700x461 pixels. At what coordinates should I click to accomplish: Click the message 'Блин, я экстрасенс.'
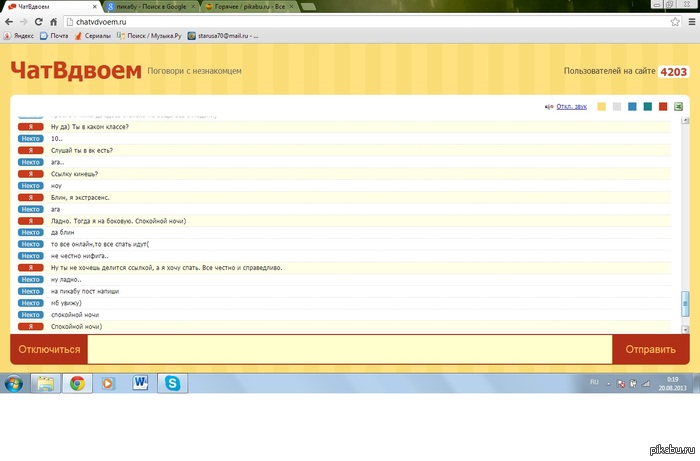click(80, 198)
